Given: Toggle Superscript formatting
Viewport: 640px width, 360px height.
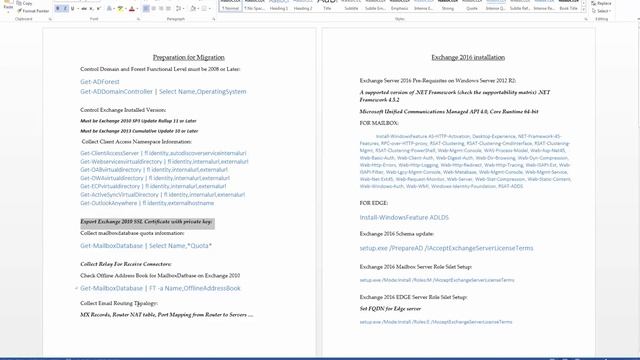Looking at the screenshot, I should pos(98,9).
